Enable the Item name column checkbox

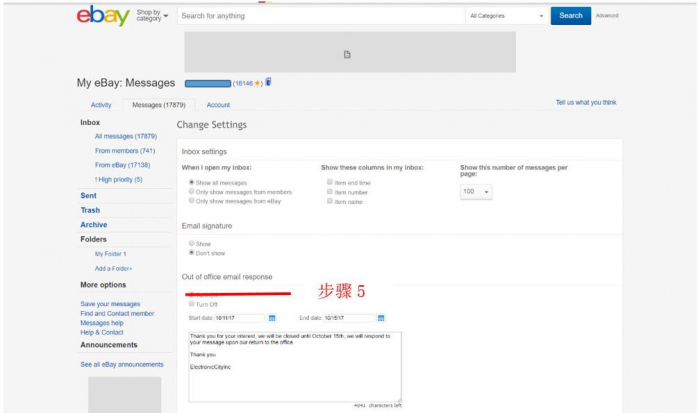click(330, 201)
